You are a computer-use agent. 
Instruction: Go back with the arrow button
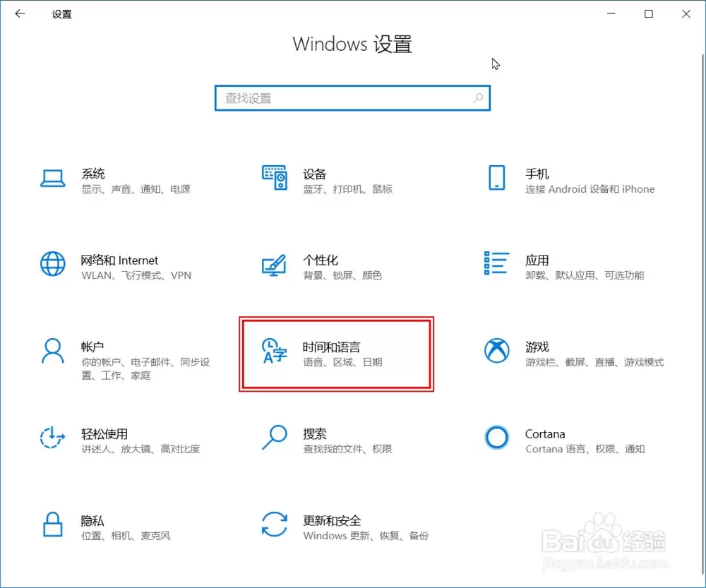click(20, 14)
